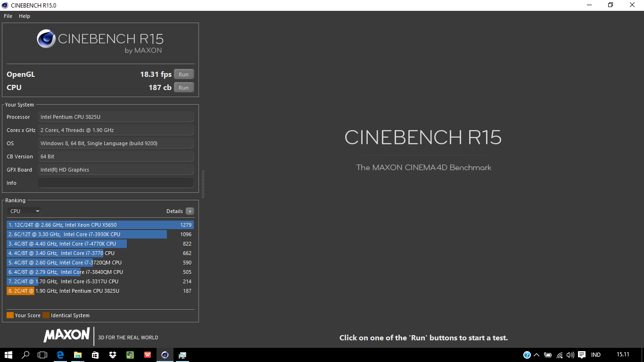Run the CPU benchmark test
The width and height of the screenshot is (644, 362).
tap(184, 88)
